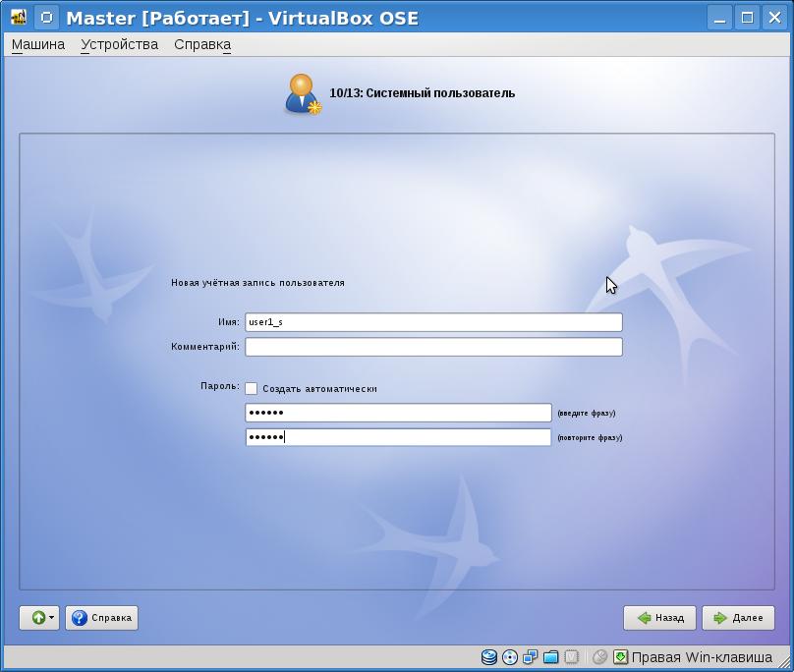Image resolution: width=794 pixels, height=672 pixels.
Task: Focus the first password entry field
Action: point(398,413)
